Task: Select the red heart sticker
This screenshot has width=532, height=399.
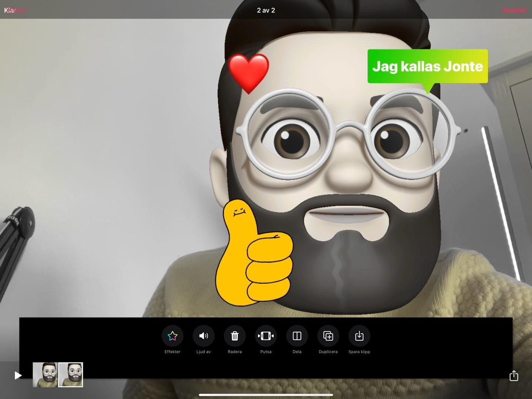Action: (249, 74)
